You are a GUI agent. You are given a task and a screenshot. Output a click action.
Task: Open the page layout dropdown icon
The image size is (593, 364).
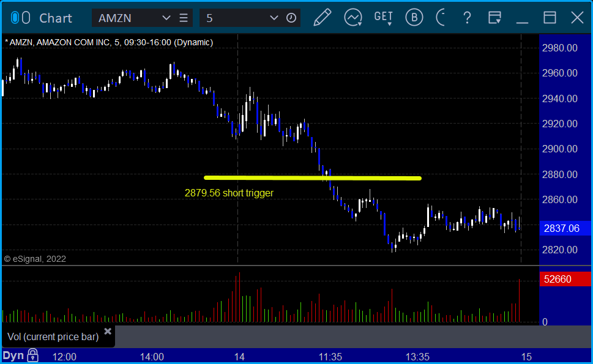(494, 18)
